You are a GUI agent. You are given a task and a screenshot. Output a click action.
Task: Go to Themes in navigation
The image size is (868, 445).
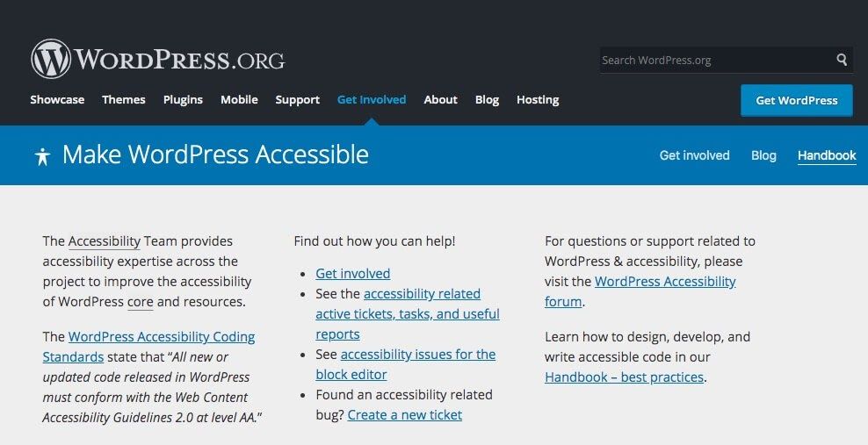point(123,100)
